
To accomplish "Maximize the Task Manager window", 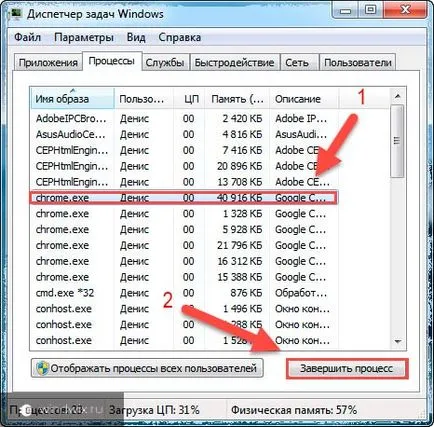I will [370, 11].
